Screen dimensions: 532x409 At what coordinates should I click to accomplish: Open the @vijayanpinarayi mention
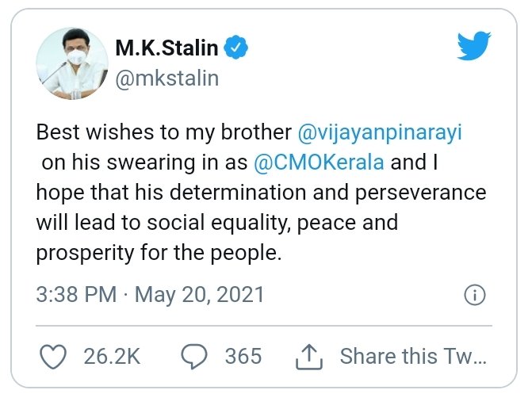(x=378, y=132)
